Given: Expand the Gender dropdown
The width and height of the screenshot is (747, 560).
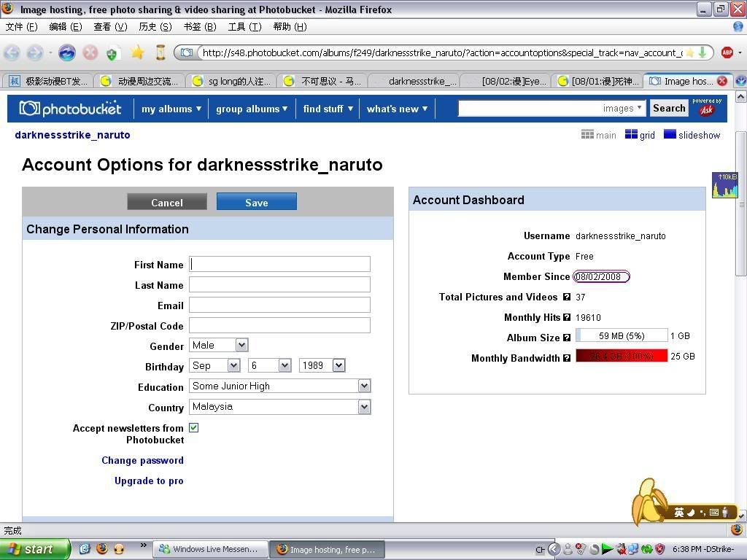Looking at the screenshot, I should click(x=219, y=345).
